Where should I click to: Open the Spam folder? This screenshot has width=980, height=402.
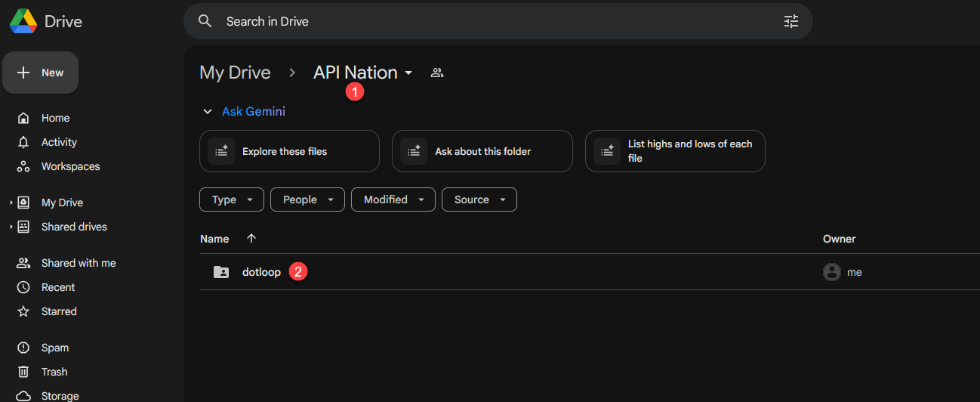(x=55, y=348)
